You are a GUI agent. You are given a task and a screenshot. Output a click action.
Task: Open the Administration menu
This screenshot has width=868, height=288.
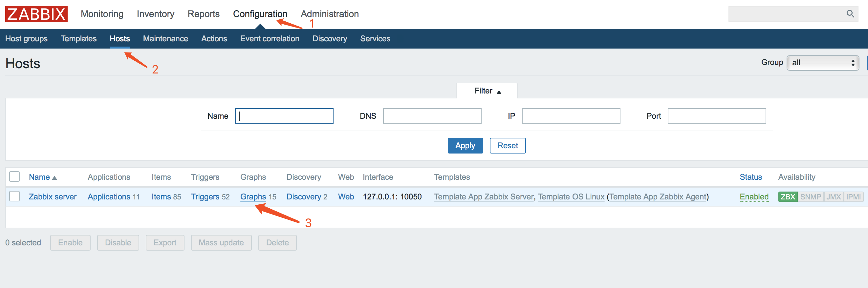pyautogui.click(x=330, y=14)
